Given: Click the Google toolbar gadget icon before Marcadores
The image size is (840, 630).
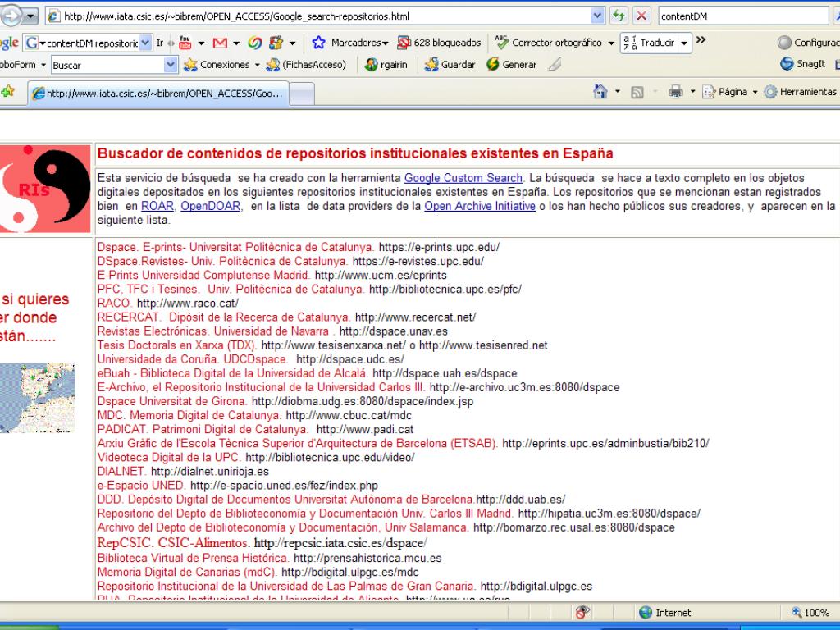Looking at the screenshot, I should pos(276,43).
